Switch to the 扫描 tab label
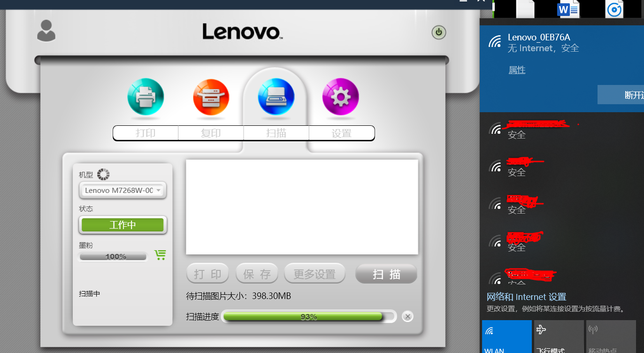This screenshot has width=644, height=353. (x=276, y=133)
